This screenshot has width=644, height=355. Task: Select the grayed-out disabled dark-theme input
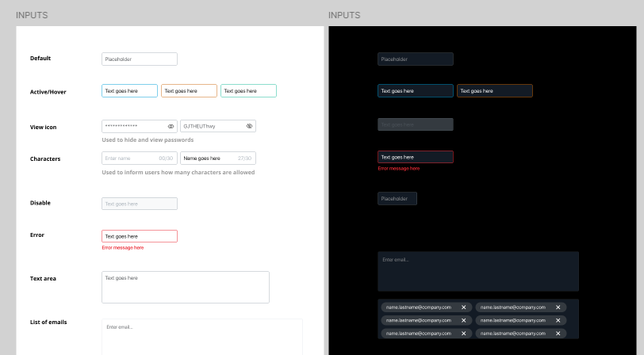416,124
